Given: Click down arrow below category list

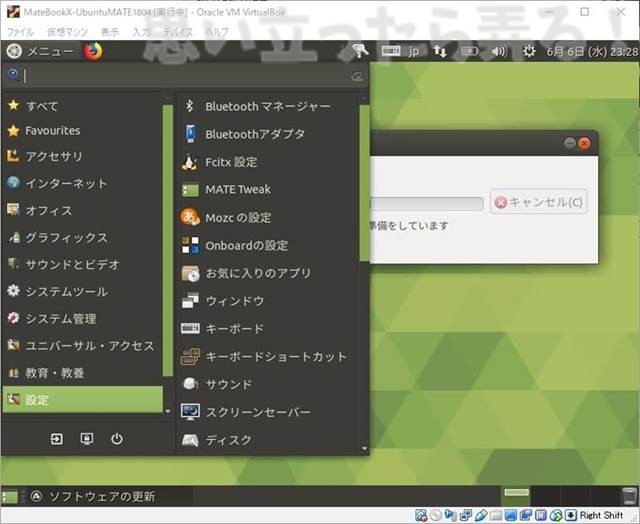Looking at the screenshot, I should pos(167,411).
